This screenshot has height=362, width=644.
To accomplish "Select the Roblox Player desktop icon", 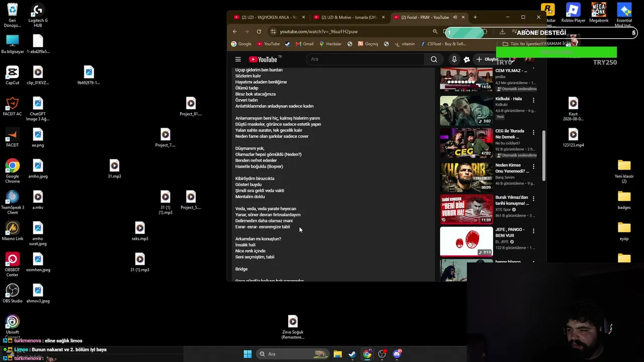I will point(573,13).
